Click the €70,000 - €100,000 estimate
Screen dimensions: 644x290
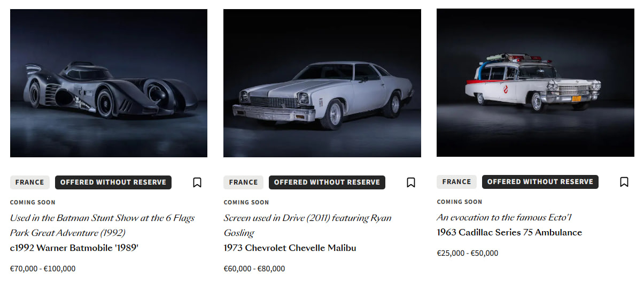[43, 269]
